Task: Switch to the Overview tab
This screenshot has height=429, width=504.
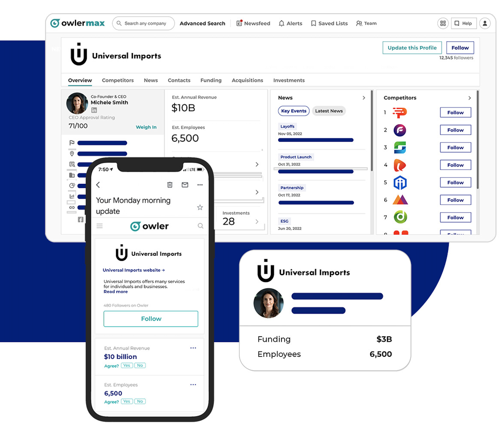Action: click(x=80, y=80)
